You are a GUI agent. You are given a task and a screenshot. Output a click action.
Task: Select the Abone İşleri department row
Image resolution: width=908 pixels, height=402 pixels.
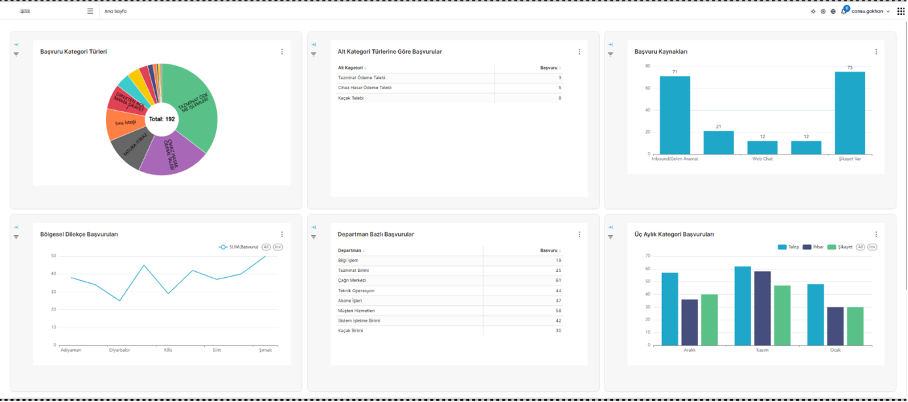(x=449, y=301)
